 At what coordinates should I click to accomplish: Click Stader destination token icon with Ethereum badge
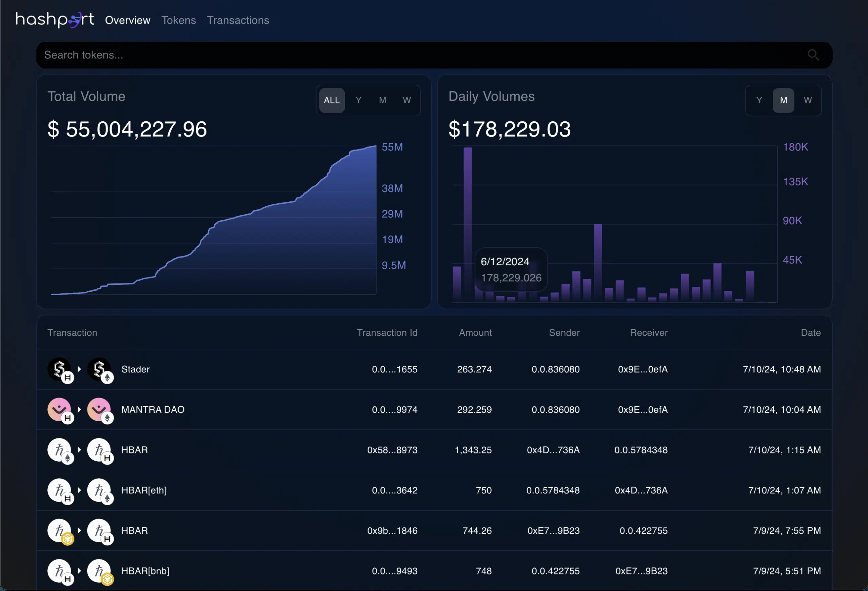coord(99,369)
